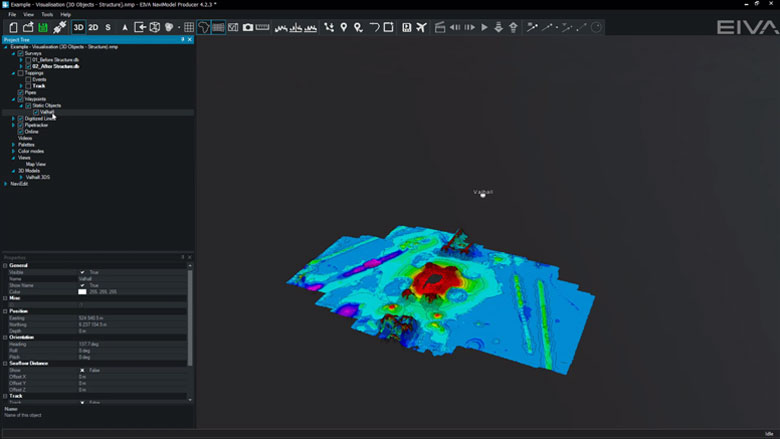Viewport: 780px width, 439px height.
Task: Click the waypoint pin marker icon
Action: coord(344,27)
